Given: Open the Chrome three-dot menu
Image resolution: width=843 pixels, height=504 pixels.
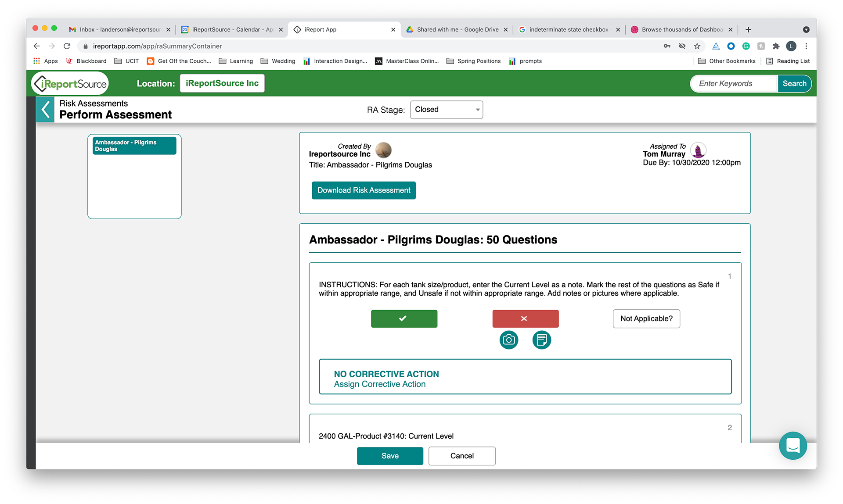Looking at the screenshot, I should (806, 46).
